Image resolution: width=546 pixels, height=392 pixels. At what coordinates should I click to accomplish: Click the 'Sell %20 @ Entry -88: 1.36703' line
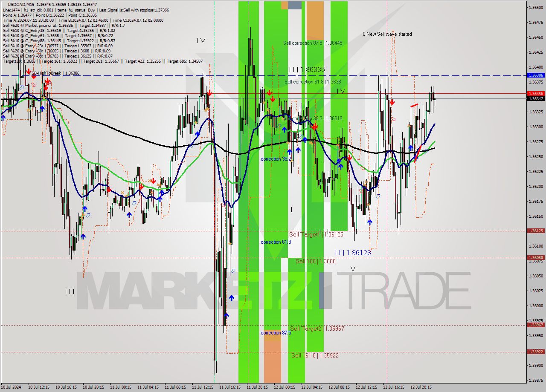pyautogui.click(x=58, y=56)
